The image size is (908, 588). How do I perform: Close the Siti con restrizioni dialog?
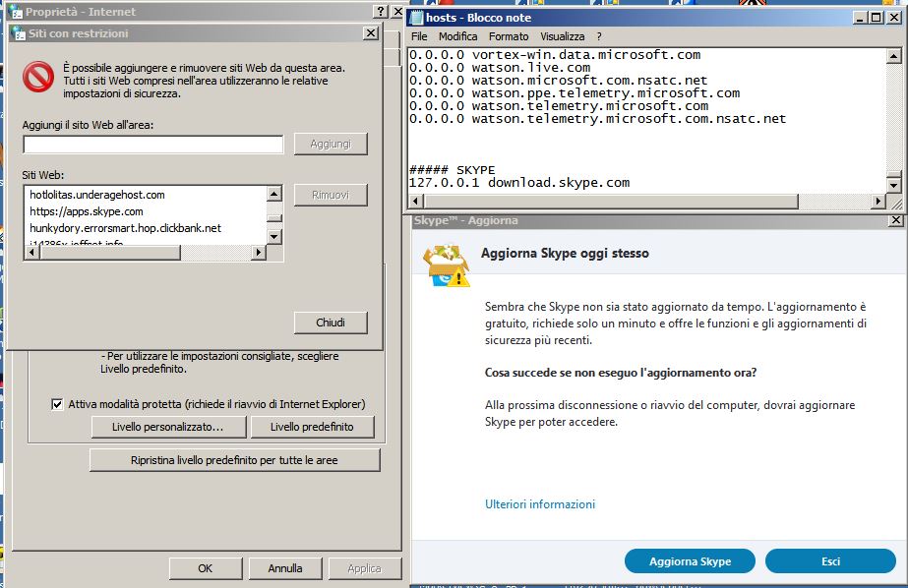tap(371, 33)
